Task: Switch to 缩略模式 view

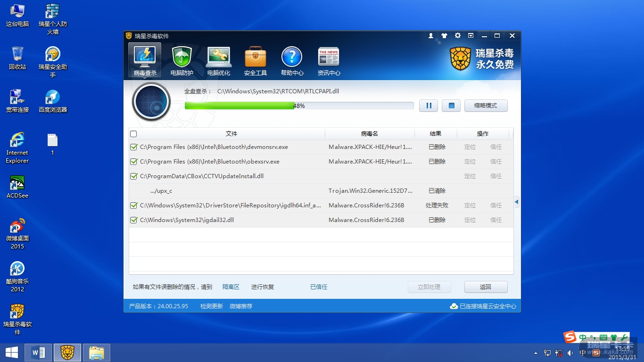Action: pyautogui.click(x=486, y=106)
